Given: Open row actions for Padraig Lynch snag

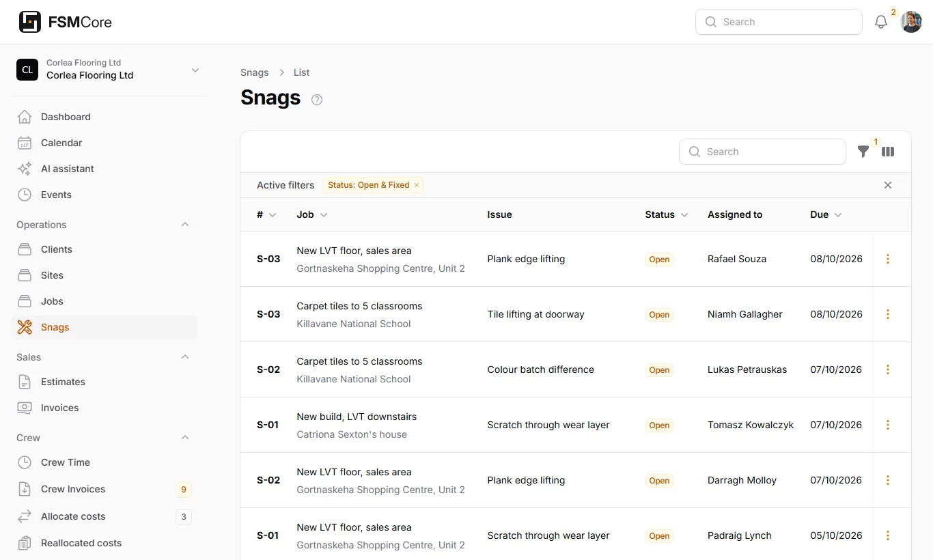Looking at the screenshot, I should point(888,535).
